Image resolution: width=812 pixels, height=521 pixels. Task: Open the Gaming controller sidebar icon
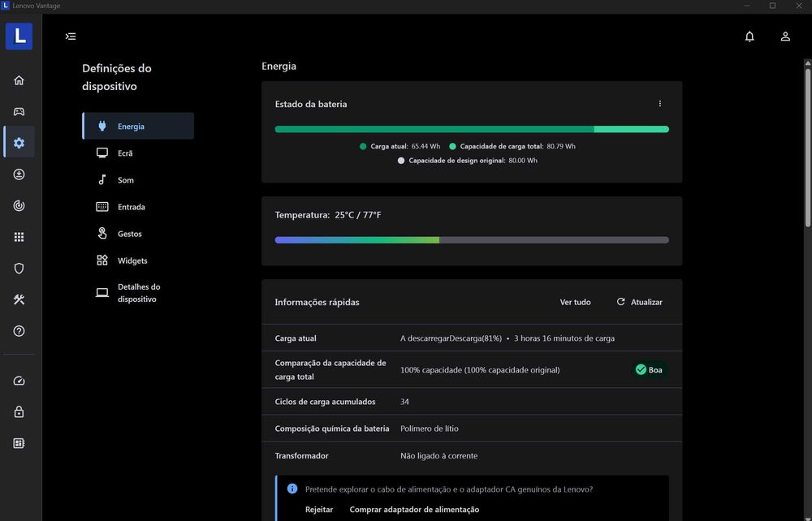(19, 112)
